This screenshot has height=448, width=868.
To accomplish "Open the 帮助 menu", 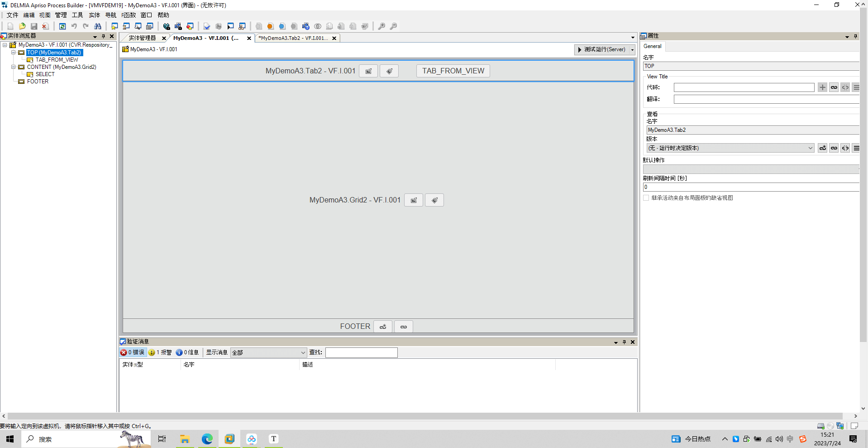I will tap(163, 15).
